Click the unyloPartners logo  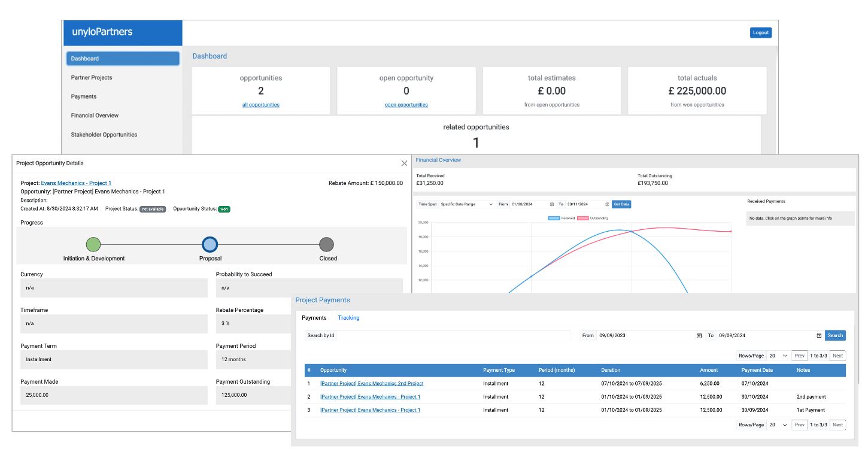pos(102,32)
